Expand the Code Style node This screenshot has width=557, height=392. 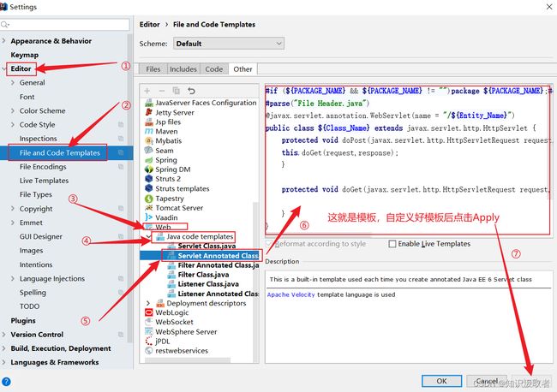[13, 124]
